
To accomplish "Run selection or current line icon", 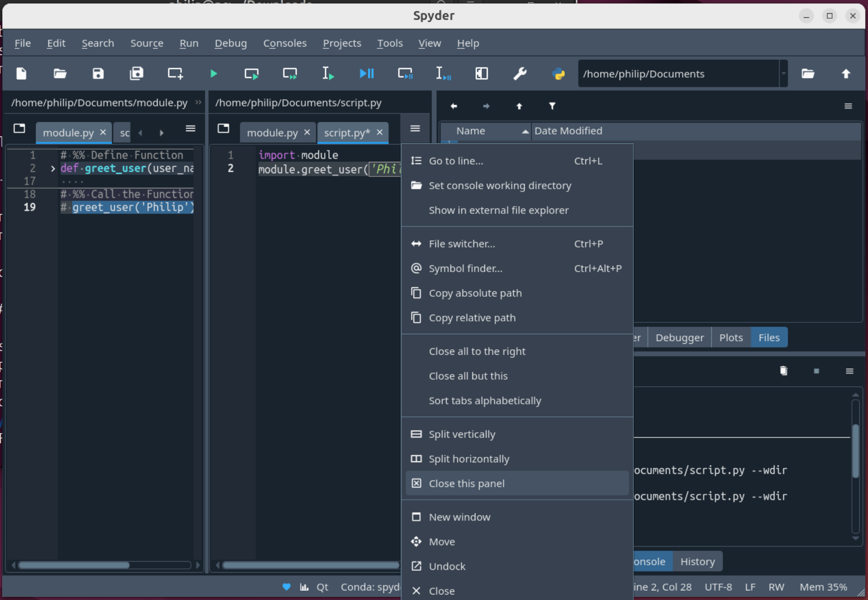I will coord(328,73).
